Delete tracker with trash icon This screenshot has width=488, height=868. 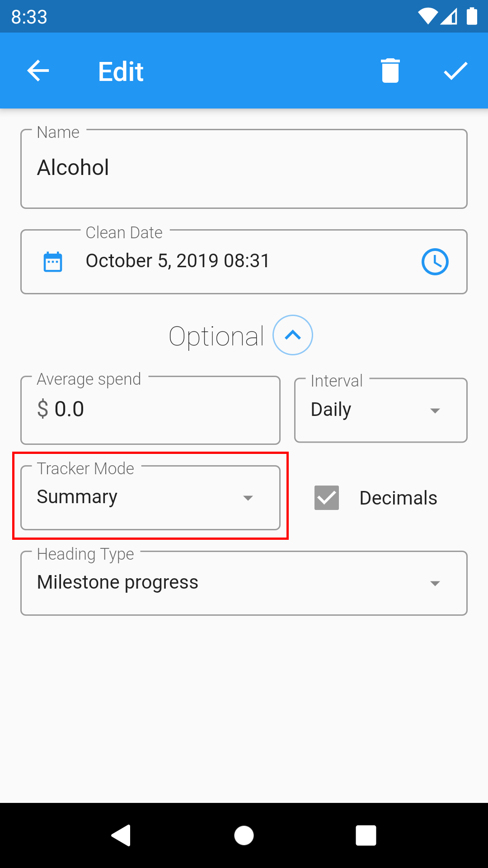point(390,71)
